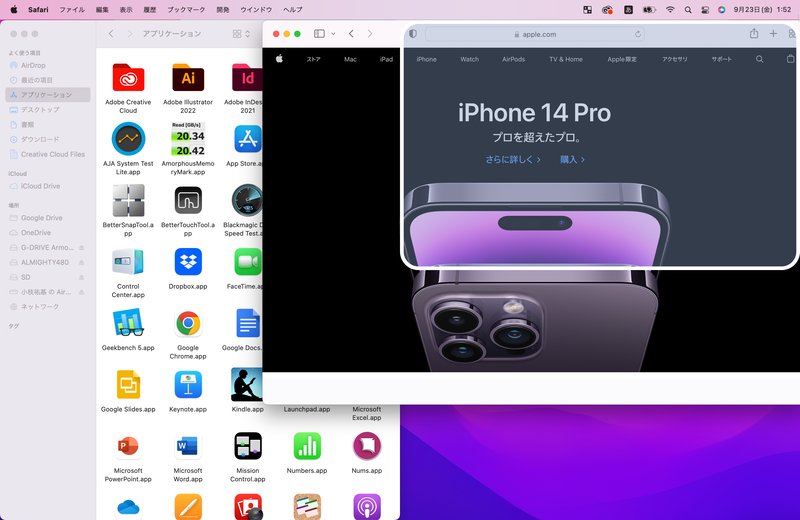Open サポート nav item
The height and width of the screenshot is (520, 800).
click(721, 59)
